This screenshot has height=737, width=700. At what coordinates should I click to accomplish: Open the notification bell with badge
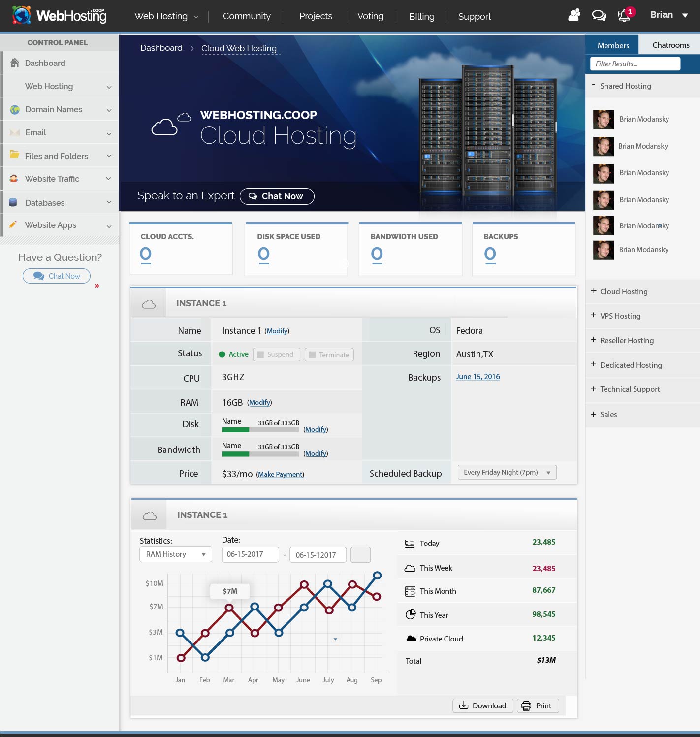point(625,14)
